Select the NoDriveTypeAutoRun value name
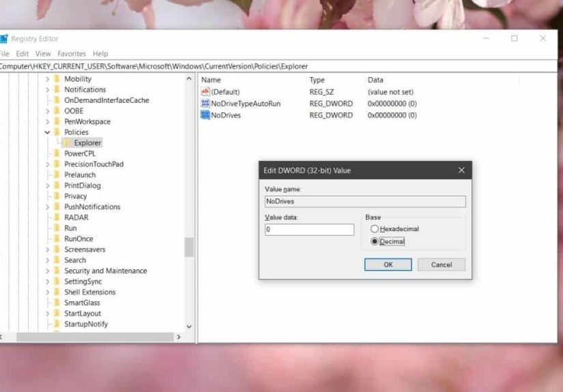The height and width of the screenshot is (392, 563). pos(246,104)
